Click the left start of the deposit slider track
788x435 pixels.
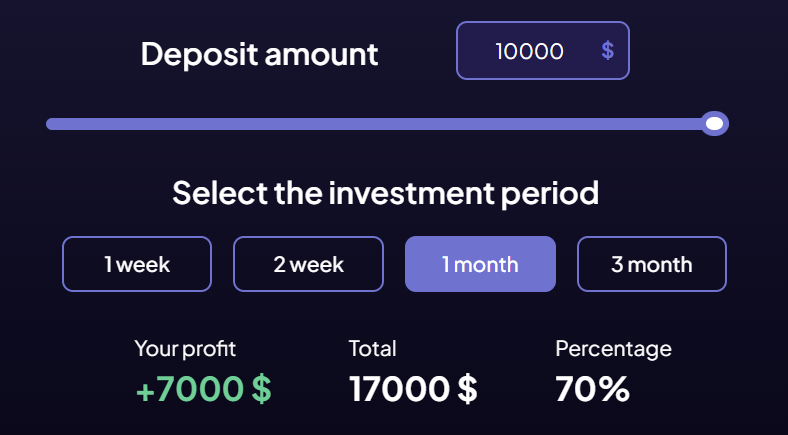coord(52,124)
